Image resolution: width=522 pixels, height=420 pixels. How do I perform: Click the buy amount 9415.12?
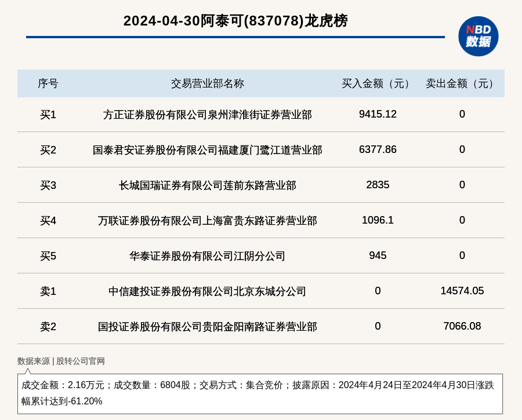(x=378, y=114)
